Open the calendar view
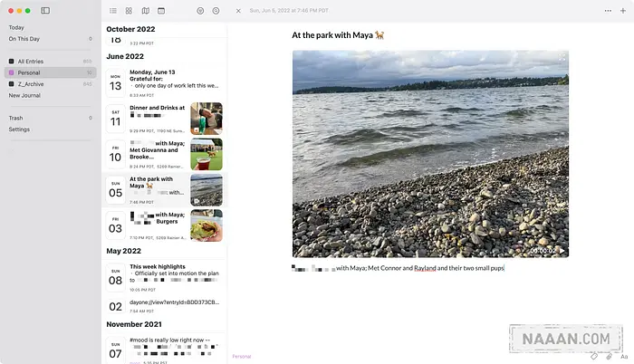Screen dimensions: 634x364 [x=161, y=11]
